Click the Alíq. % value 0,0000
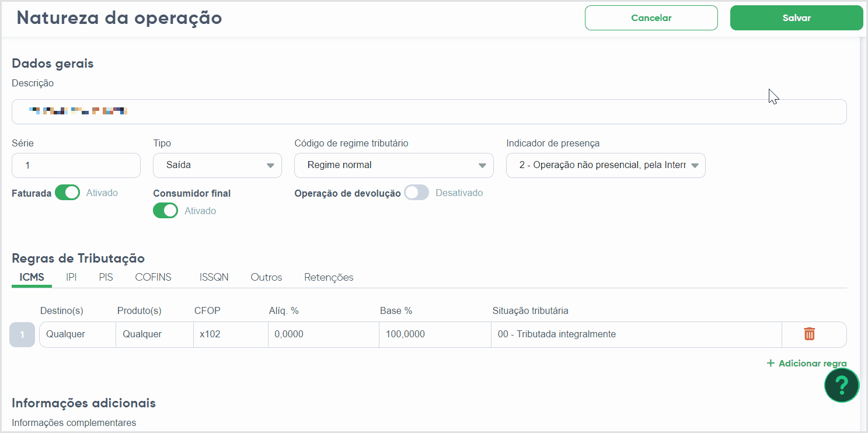The width and height of the screenshot is (868, 433). pyautogui.click(x=324, y=334)
